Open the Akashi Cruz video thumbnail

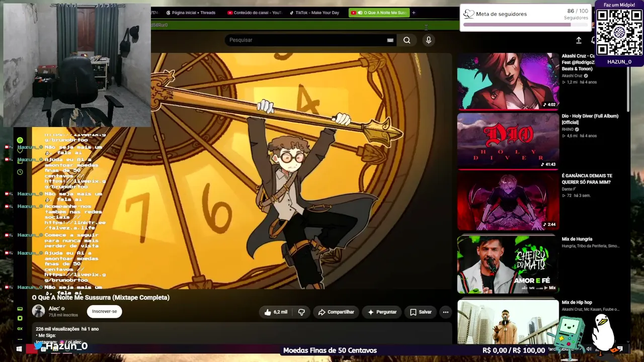click(x=508, y=81)
